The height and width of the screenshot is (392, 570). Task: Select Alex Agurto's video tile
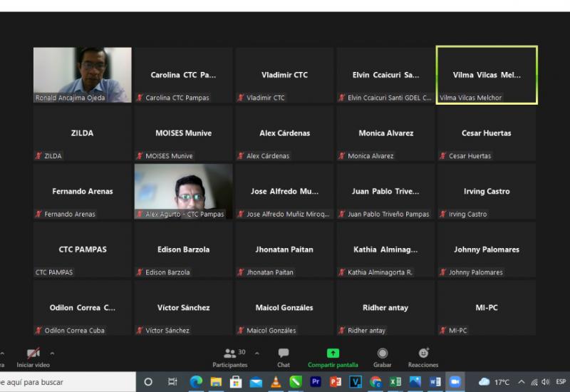pyautogui.click(x=184, y=192)
